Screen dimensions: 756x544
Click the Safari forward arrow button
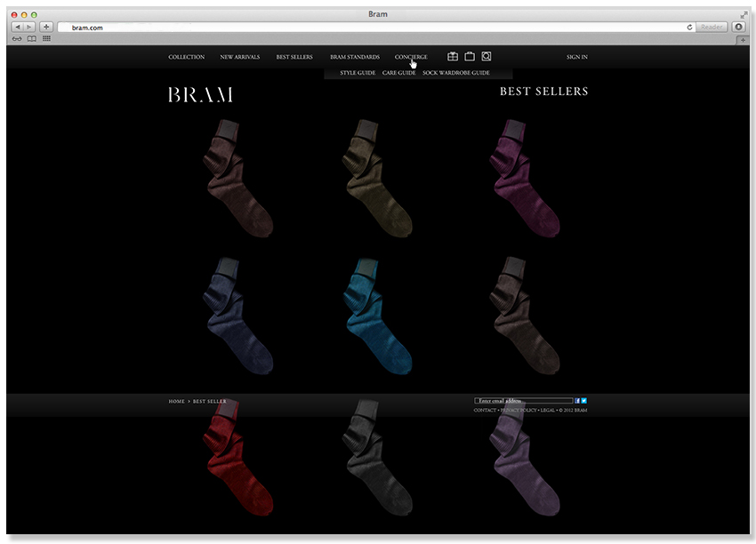point(29,27)
